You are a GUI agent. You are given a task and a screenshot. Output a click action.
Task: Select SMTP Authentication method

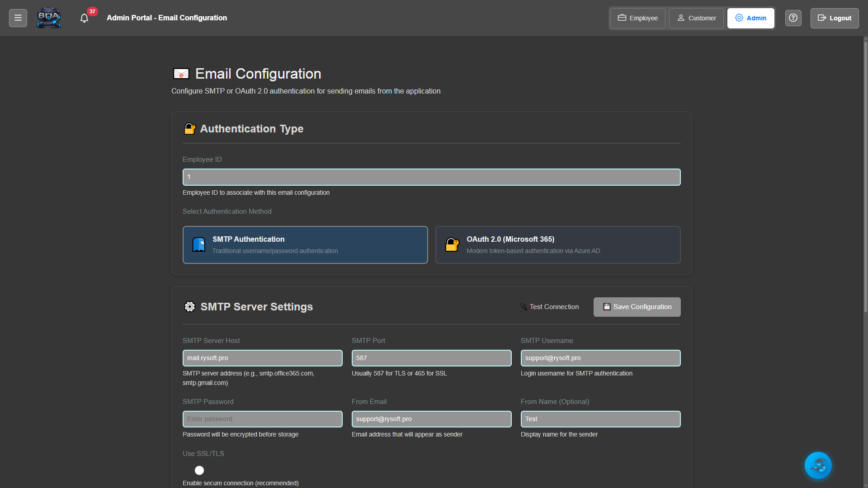coord(305,244)
